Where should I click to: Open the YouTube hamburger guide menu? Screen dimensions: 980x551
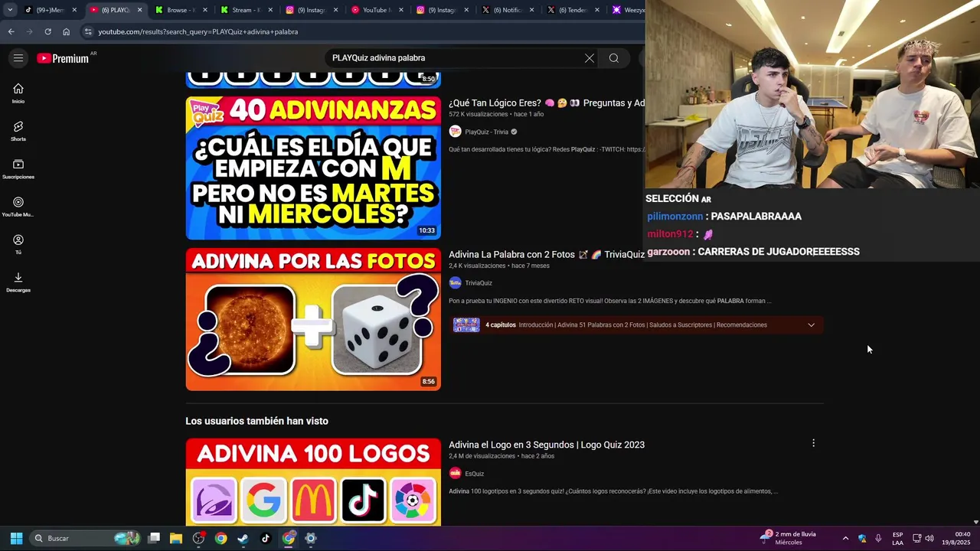coord(18,58)
